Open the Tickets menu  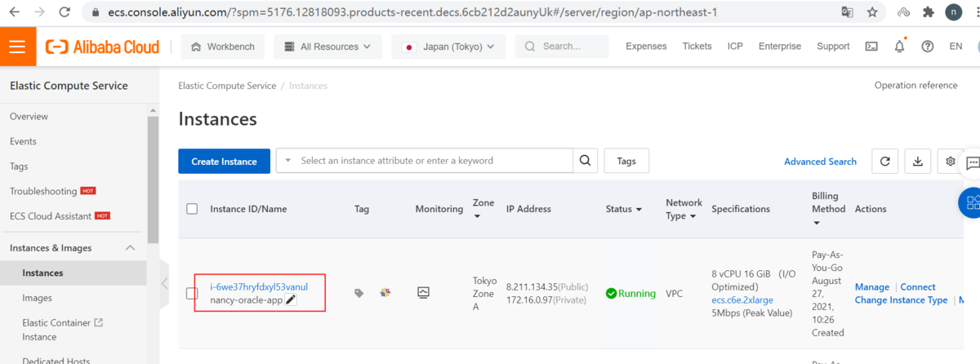click(x=697, y=47)
